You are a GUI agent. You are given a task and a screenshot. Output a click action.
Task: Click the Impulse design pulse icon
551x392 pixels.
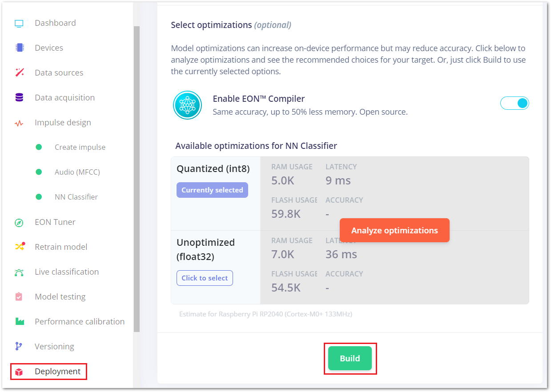(19, 123)
